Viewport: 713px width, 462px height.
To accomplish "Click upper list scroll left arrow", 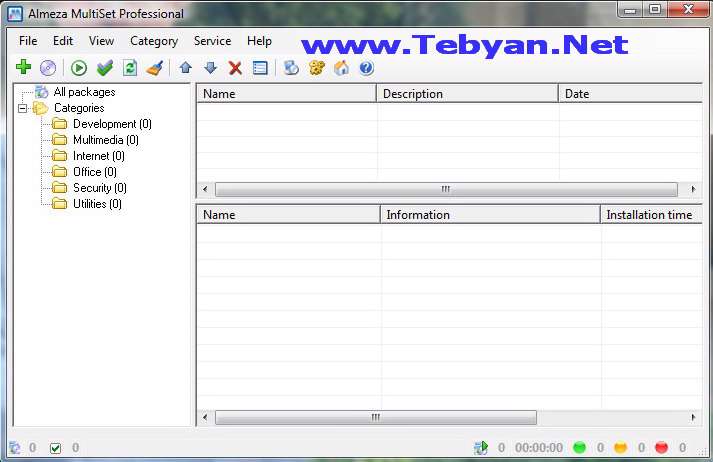I will (205, 189).
